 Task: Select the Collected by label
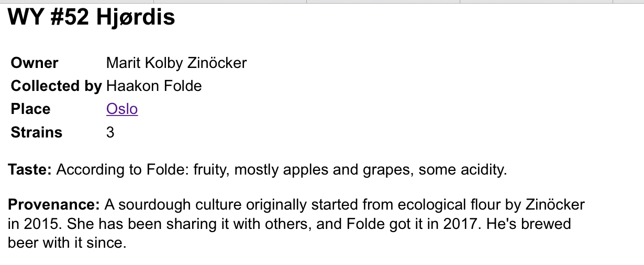coord(57,86)
